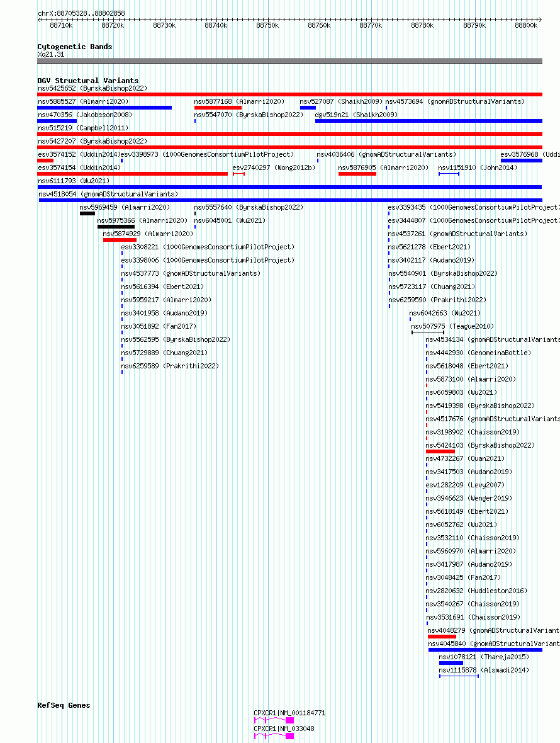Click esv2740297 (Wong2012b) label

pos(274,167)
